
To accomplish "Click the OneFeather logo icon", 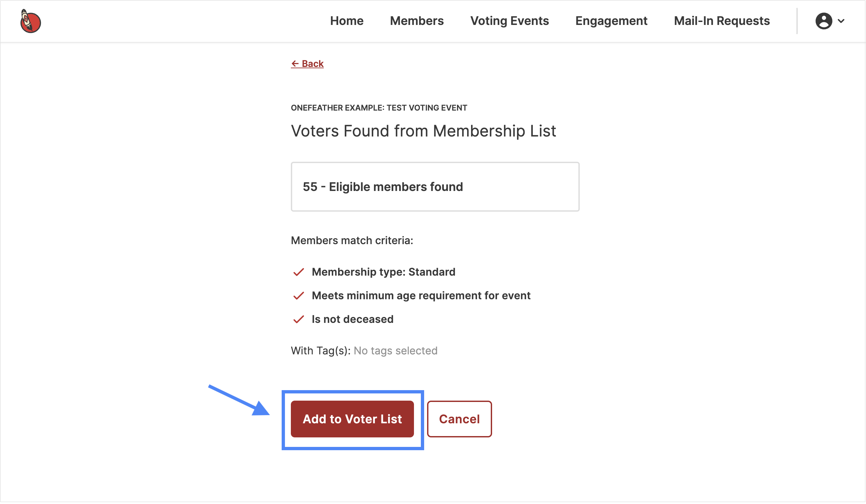I will (x=31, y=21).
